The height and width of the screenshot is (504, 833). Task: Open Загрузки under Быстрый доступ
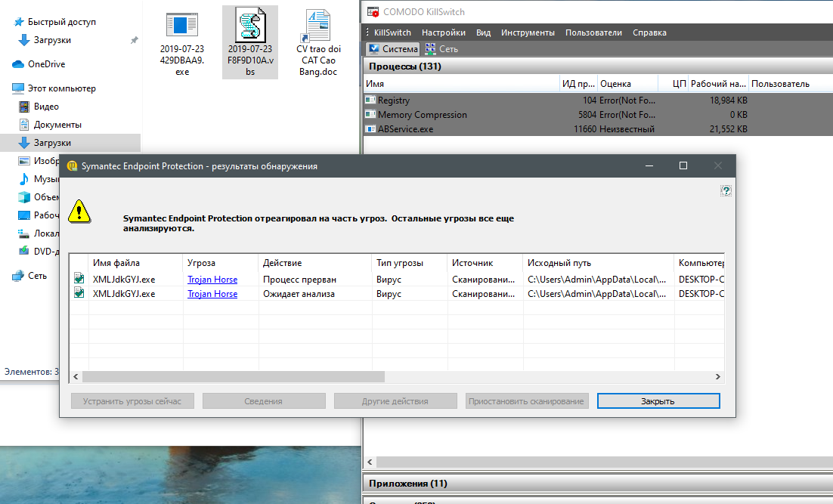52,40
